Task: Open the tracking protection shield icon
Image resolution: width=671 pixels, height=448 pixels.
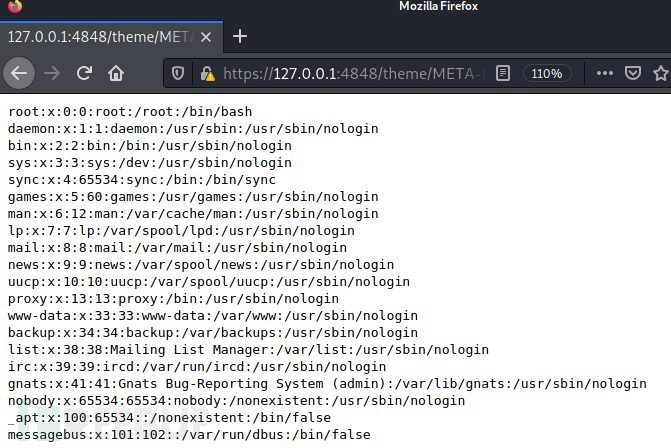Action: click(x=179, y=73)
